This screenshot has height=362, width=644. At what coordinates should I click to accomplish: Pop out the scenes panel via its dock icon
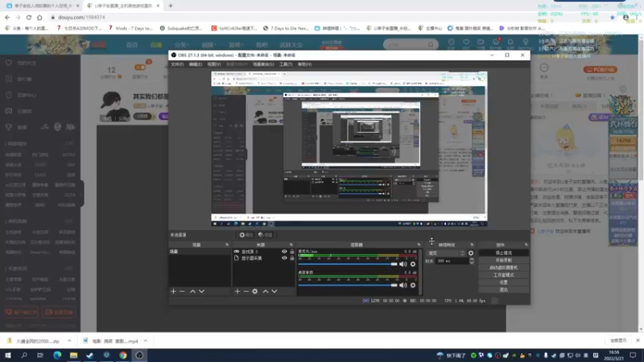coord(227,245)
